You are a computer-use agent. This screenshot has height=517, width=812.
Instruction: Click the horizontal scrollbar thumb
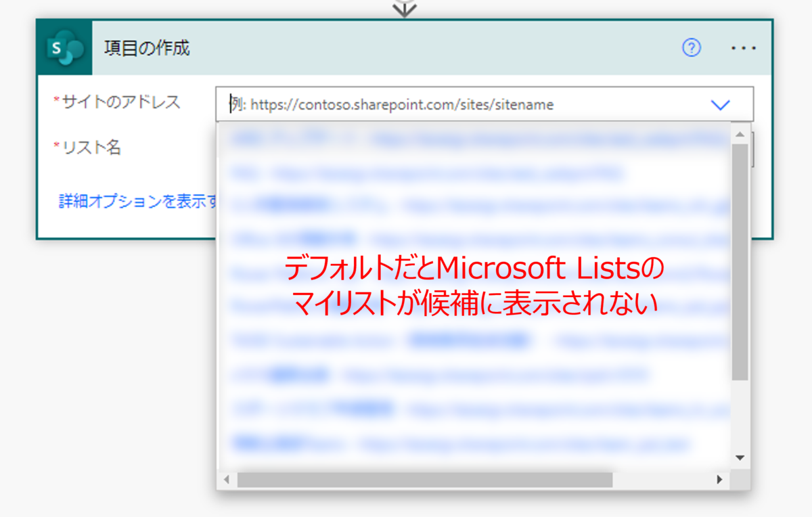click(x=425, y=479)
